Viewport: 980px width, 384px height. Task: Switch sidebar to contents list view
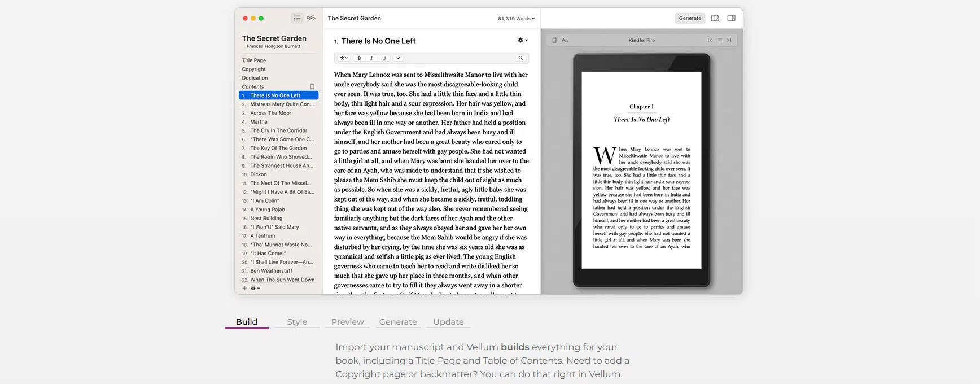click(x=297, y=18)
